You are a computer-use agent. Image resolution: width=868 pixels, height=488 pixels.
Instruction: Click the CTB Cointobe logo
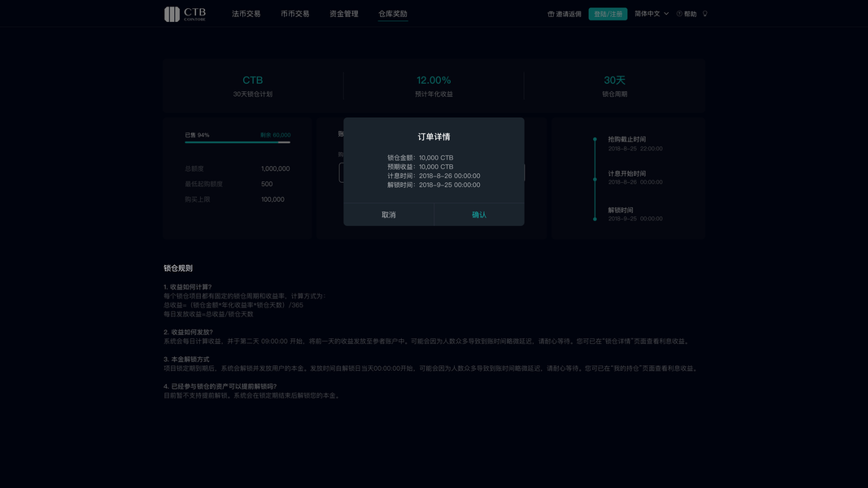(185, 14)
